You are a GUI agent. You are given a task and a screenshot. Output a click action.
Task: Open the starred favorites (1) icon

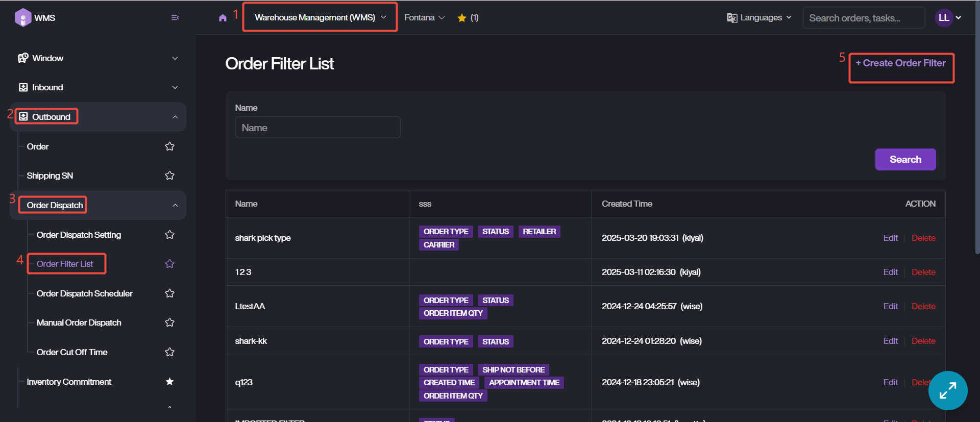462,18
